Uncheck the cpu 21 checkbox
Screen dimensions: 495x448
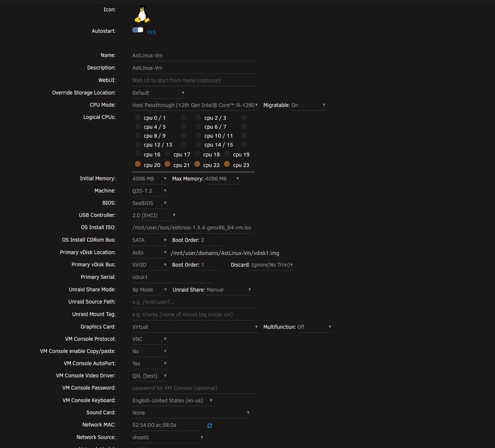coord(167,164)
